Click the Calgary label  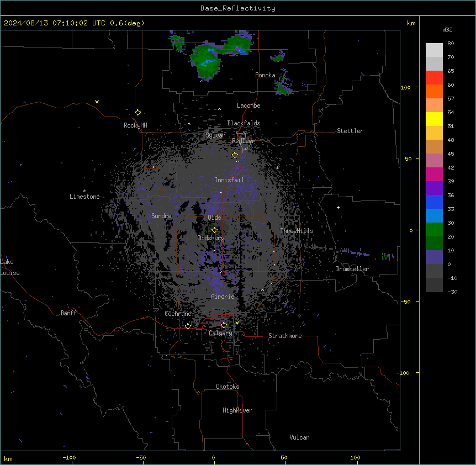221,333
